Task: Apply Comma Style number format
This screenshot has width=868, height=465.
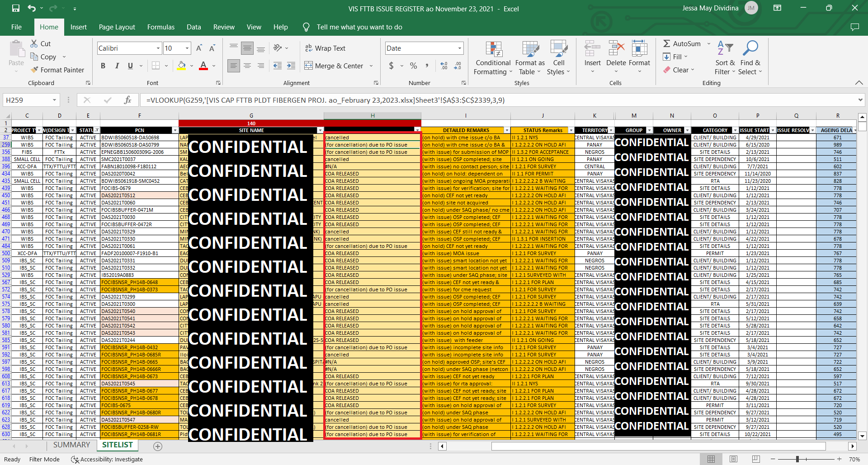Action: coord(426,66)
